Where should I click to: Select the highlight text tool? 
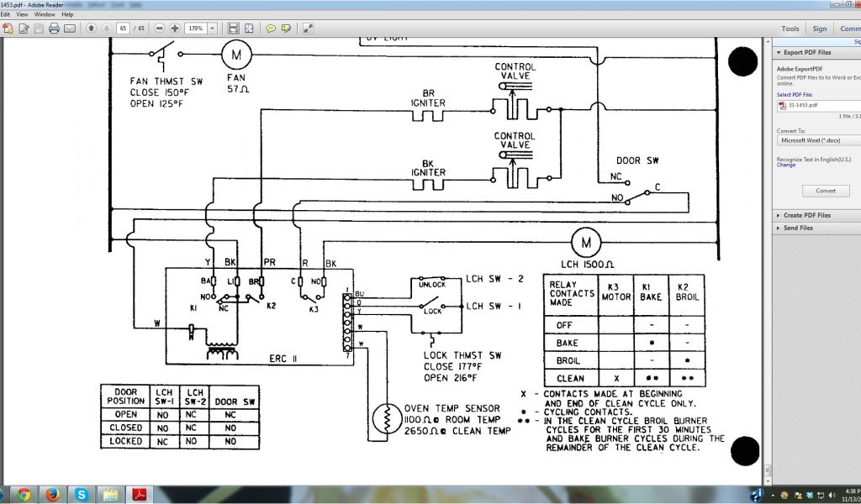coord(287,29)
